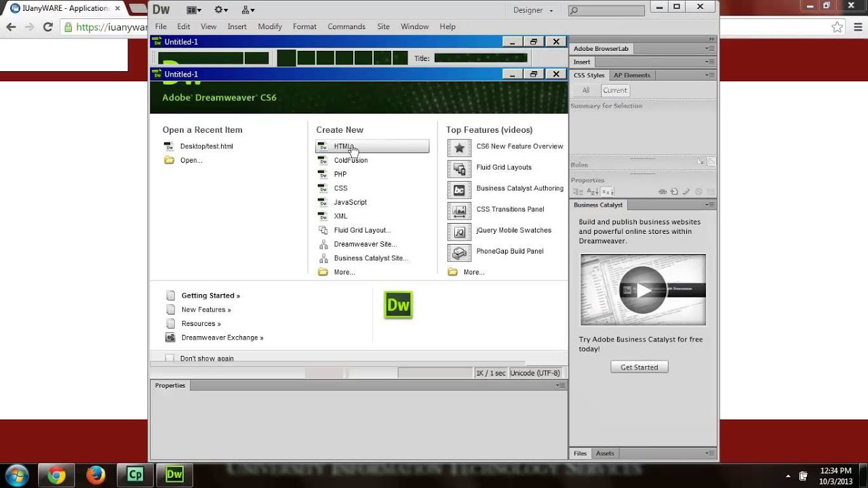Click the Attach Style Sheet link icon
868x488 pixels.
[x=663, y=192]
